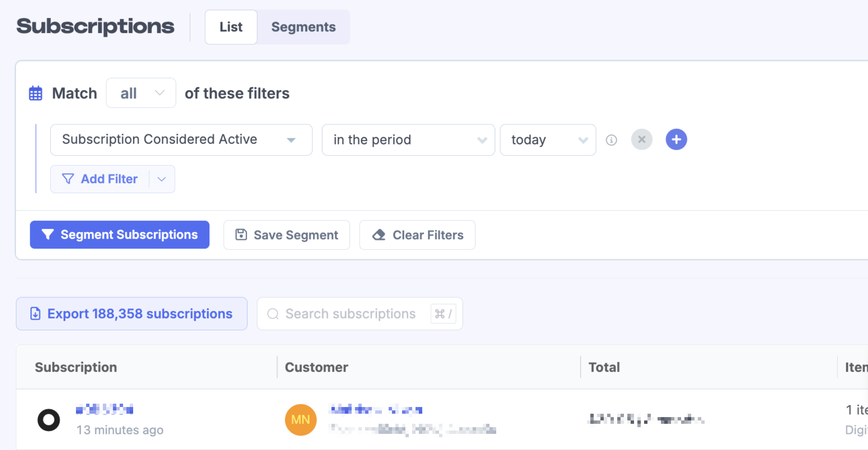Viewport: 868px width, 450px height.
Task: Switch to the Segments tab
Action: coord(303,27)
